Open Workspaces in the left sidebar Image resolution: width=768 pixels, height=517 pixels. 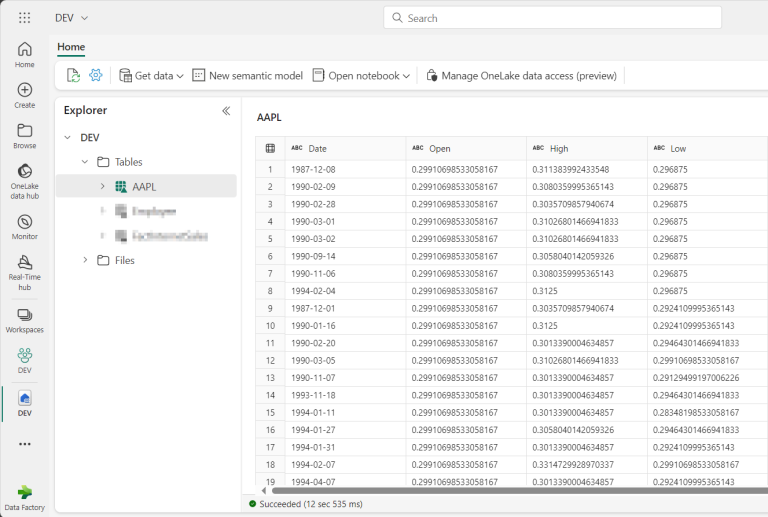tap(24, 321)
